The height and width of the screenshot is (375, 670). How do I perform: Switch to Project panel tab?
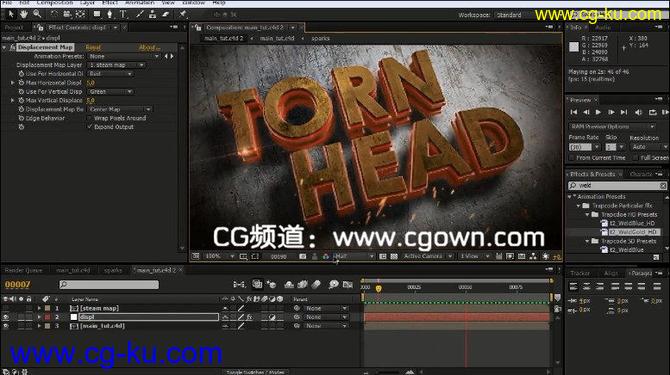coord(13,27)
